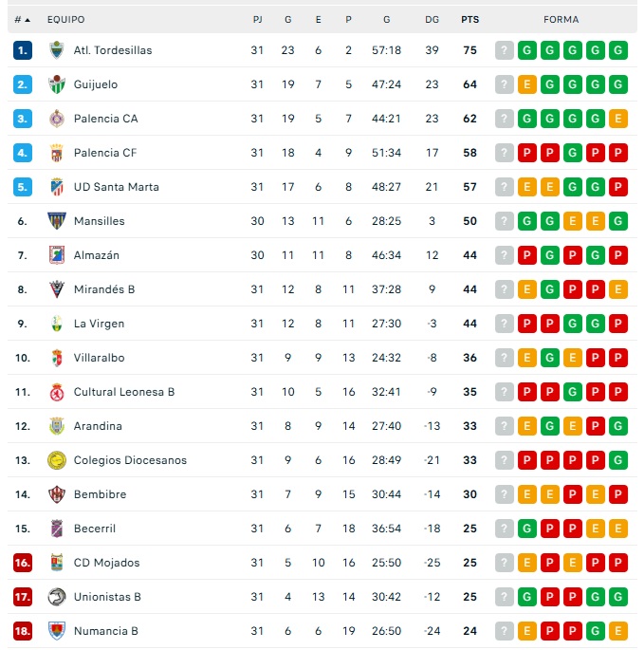
Task: Click the PJ column header
Action: (257, 19)
